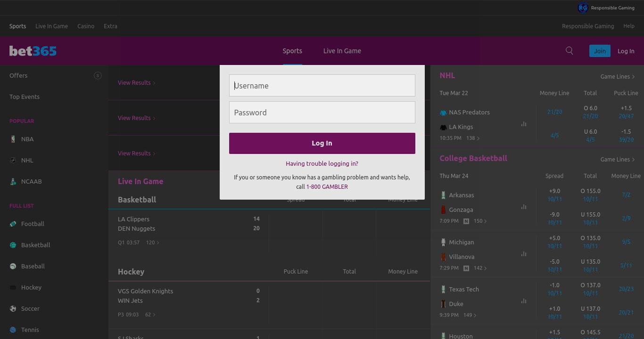Open Sports in the top navigation bar
The height and width of the screenshot is (339, 644).
tap(18, 26)
